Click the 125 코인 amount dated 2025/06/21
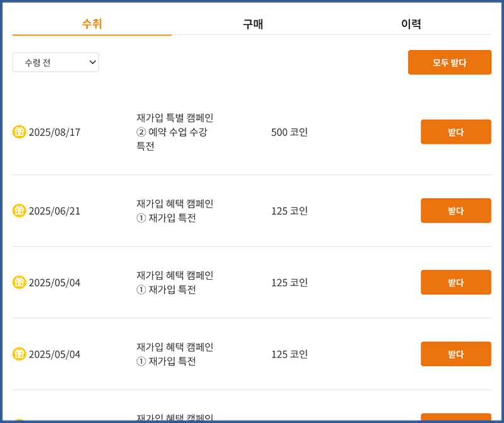Image resolution: width=504 pixels, height=423 pixels. 289,211
